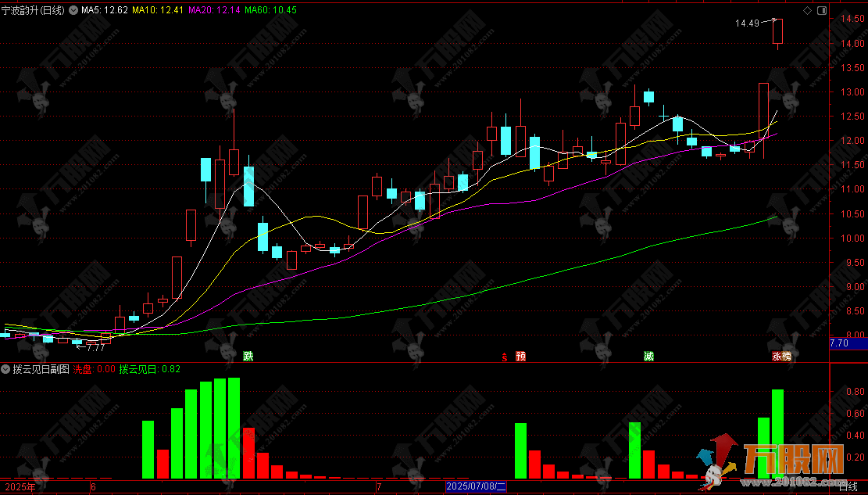
Task: Click the highlighted date 2025/07/08/二
Action: (x=476, y=487)
